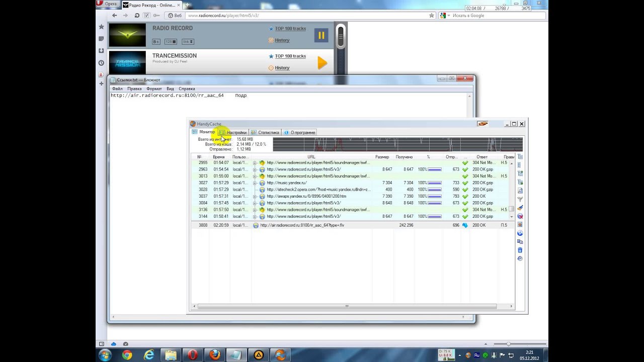Open Opera sidebar downloads panel

click(101, 51)
